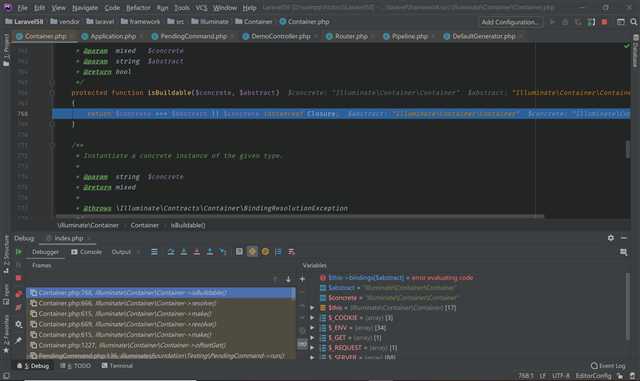
Task: Add new watch with plus icon
Action: [302, 279]
